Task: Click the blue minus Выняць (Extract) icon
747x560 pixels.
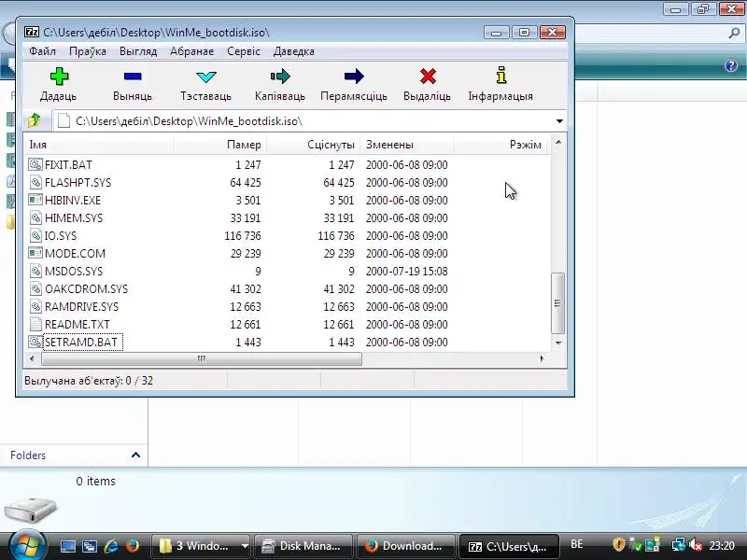Action: pyautogui.click(x=133, y=77)
